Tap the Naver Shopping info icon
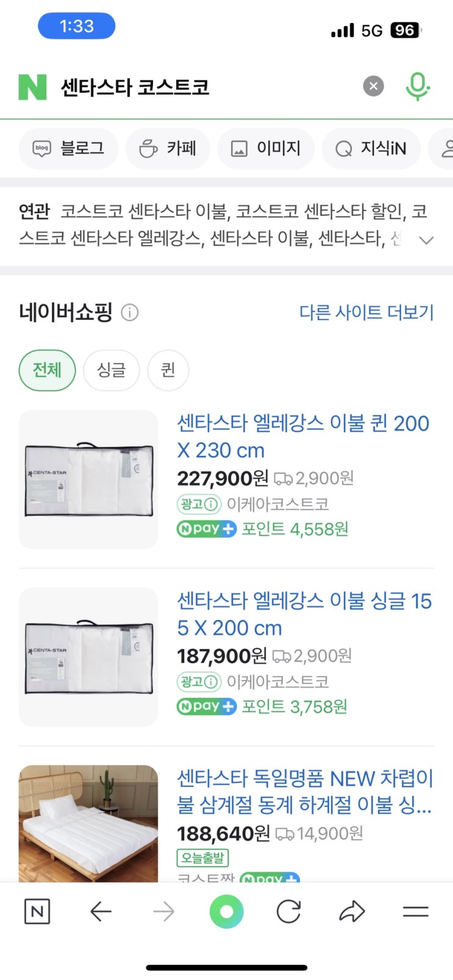Viewport: 453px width, 980px height. tap(130, 313)
